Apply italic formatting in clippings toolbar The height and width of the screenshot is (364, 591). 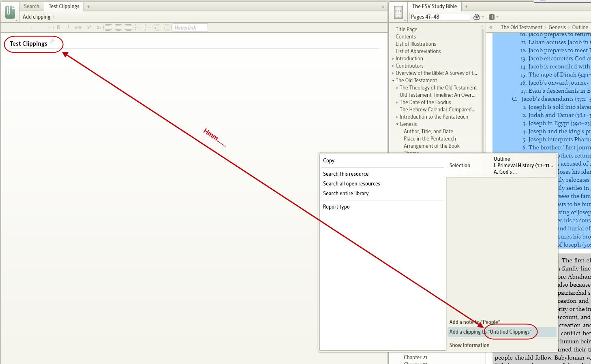pyautogui.click(x=68, y=28)
